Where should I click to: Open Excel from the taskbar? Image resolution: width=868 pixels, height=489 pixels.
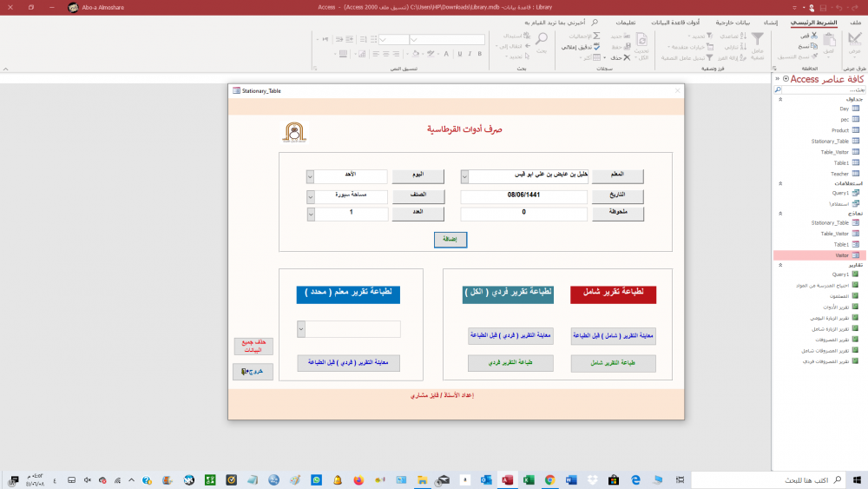[x=529, y=480]
